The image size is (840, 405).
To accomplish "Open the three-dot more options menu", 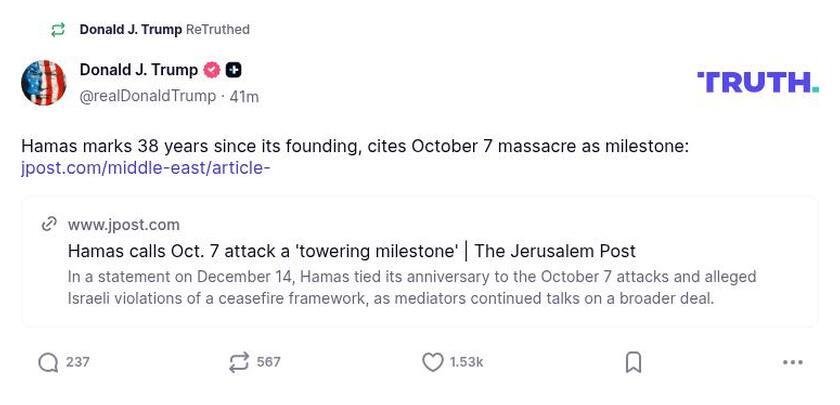I will tap(793, 362).
